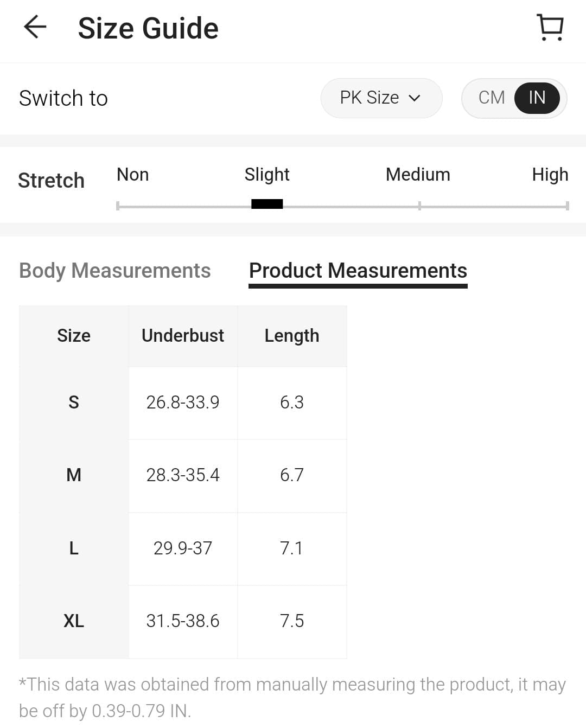Viewport: 586px width, 728px height.
Task: Click the Slight stretch slider marker
Action: [x=267, y=204]
